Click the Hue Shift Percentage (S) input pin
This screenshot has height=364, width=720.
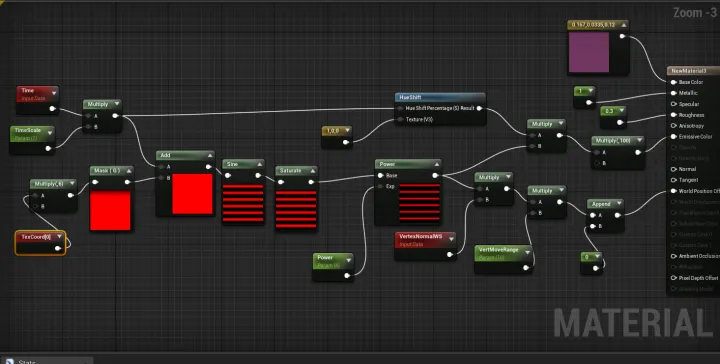400,108
